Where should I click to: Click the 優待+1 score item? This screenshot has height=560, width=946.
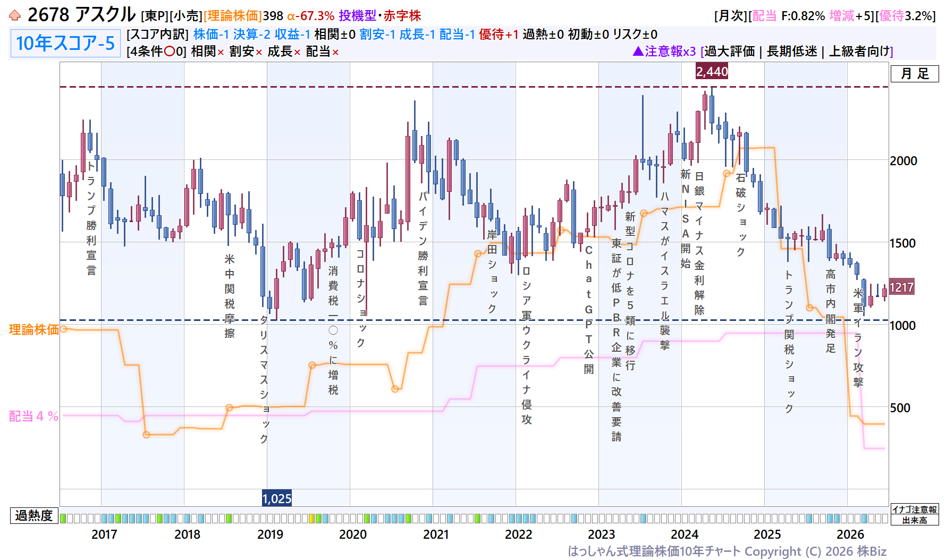pos(499,35)
